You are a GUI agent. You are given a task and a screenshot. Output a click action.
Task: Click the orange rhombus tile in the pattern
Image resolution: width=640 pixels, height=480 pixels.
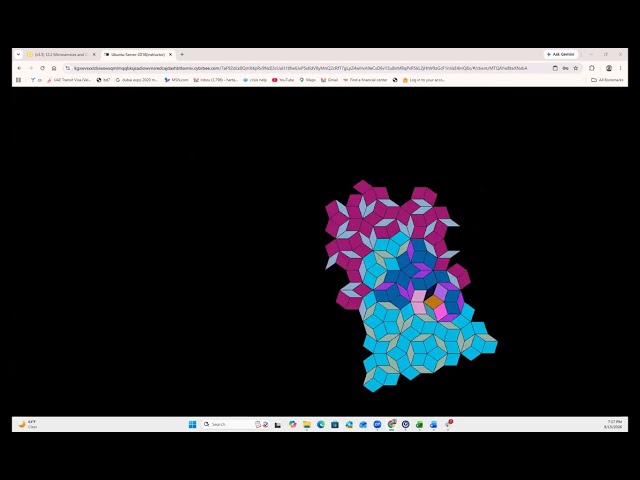pos(434,302)
